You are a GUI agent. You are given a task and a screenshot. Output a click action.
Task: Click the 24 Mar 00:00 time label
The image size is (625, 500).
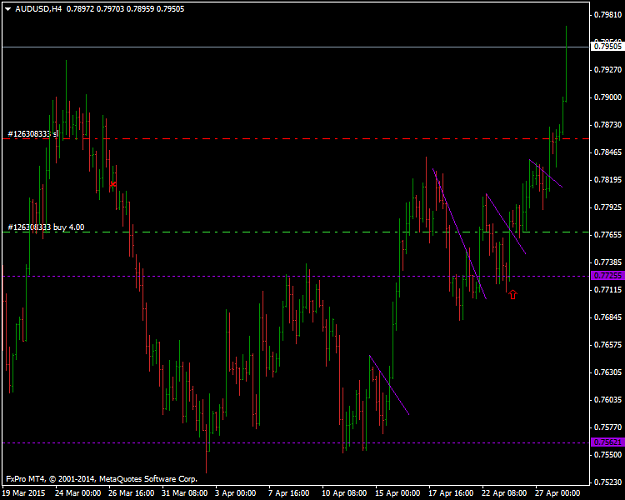tap(77, 493)
